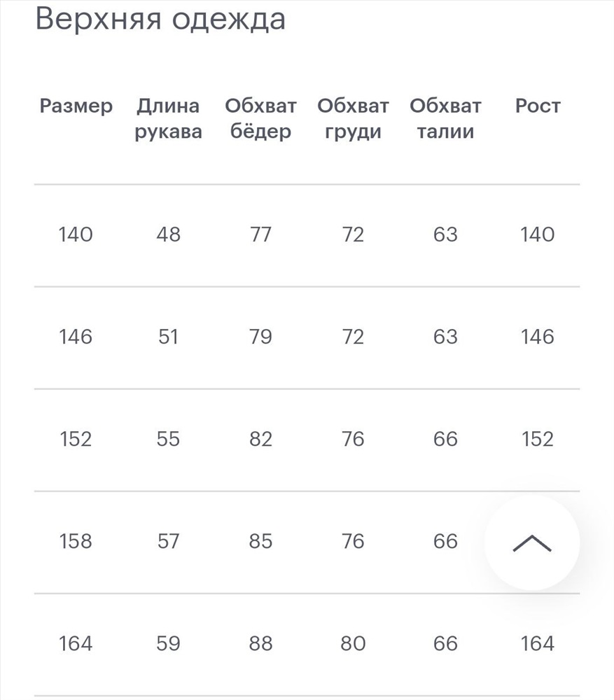614x700 pixels.
Task: Select size 140 in Размер column
Action: click(x=76, y=234)
